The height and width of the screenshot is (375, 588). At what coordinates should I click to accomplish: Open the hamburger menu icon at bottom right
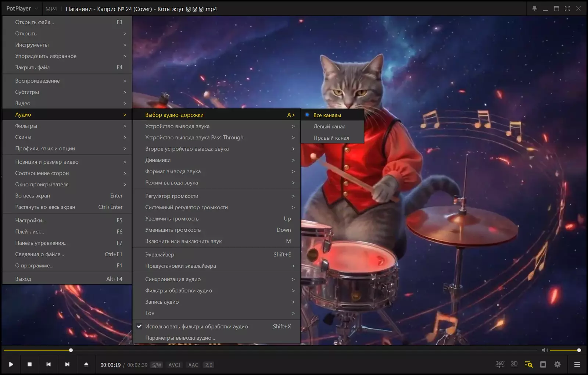pyautogui.click(x=577, y=364)
